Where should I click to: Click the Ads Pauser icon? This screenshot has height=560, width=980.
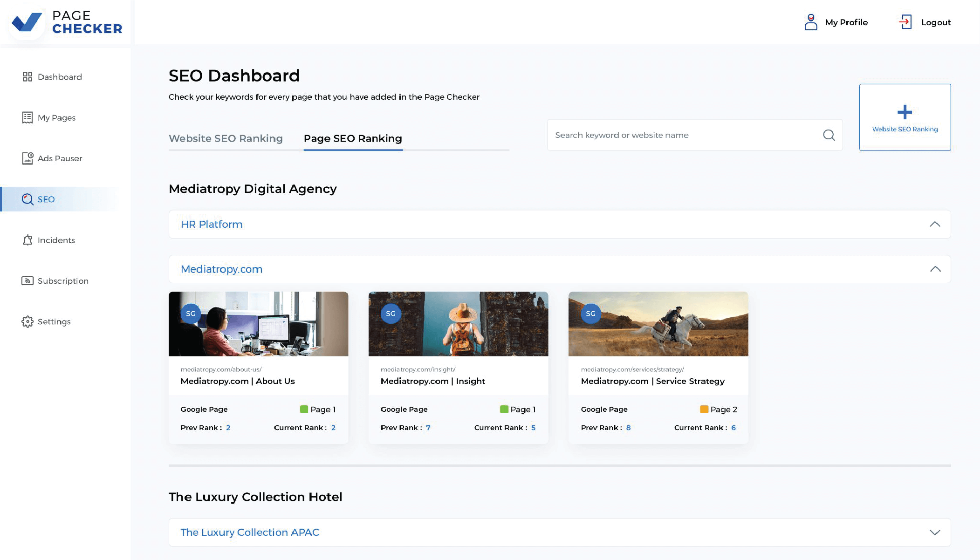click(28, 158)
